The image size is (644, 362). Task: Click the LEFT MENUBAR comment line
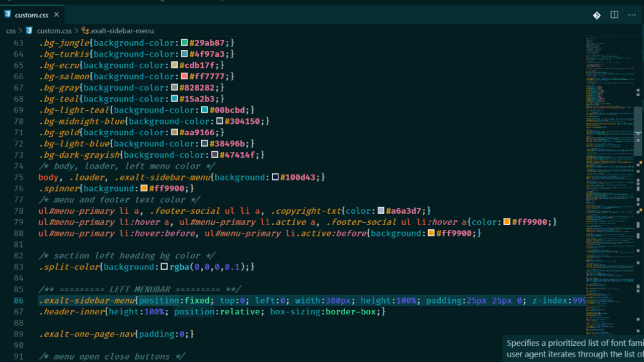pyautogui.click(x=140, y=289)
